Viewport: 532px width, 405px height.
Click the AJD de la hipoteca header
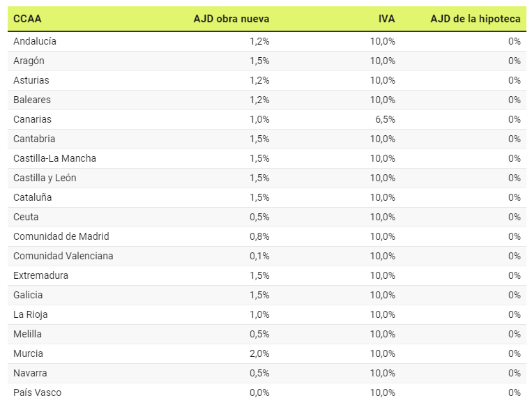(x=475, y=19)
